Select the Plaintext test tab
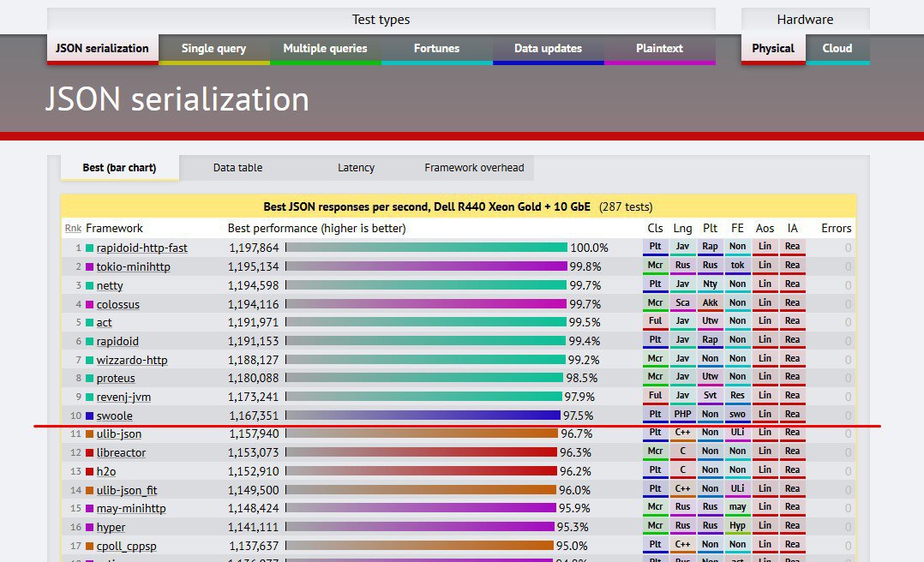924x562 pixels. tap(659, 49)
